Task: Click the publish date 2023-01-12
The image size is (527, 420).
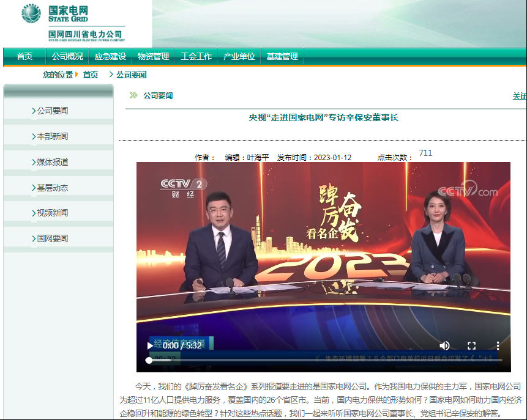Action: (333, 158)
